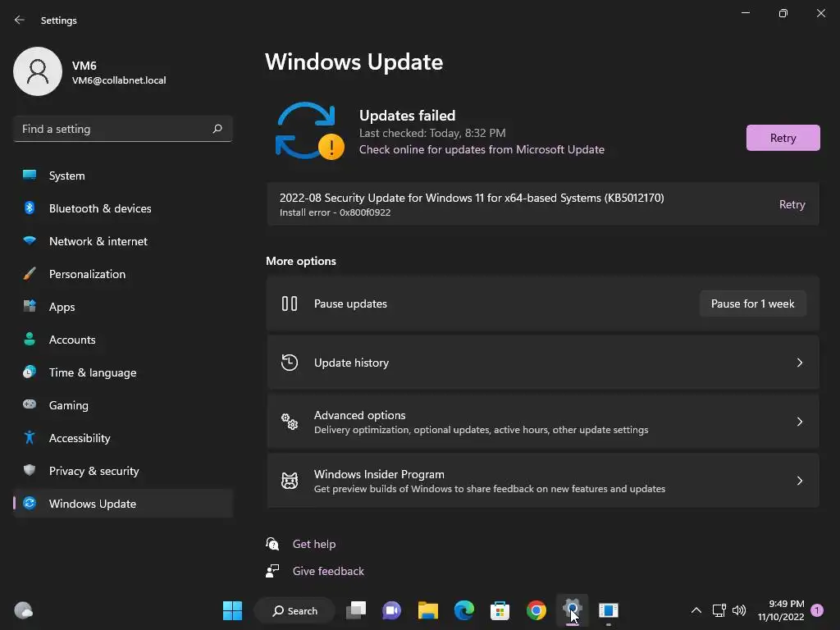Go back using the Settings back arrow
840x630 pixels.
click(x=20, y=20)
